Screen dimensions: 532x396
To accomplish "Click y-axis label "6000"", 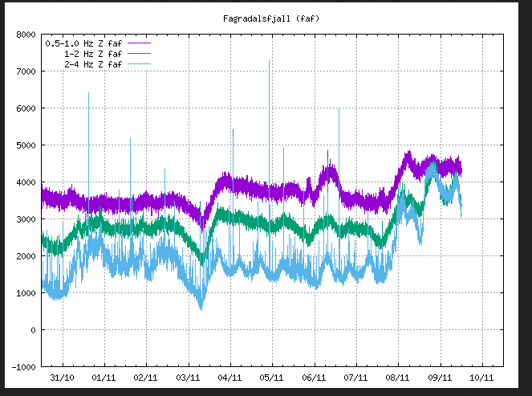I will (x=26, y=108).
